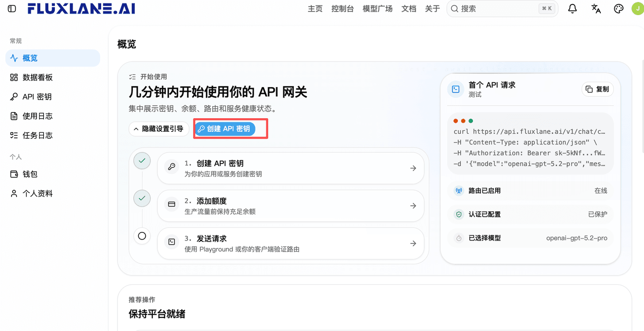Click the key icon beside sidebar API 密钥
The width and height of the screenshot is (644, 331).
click(14, 97)
